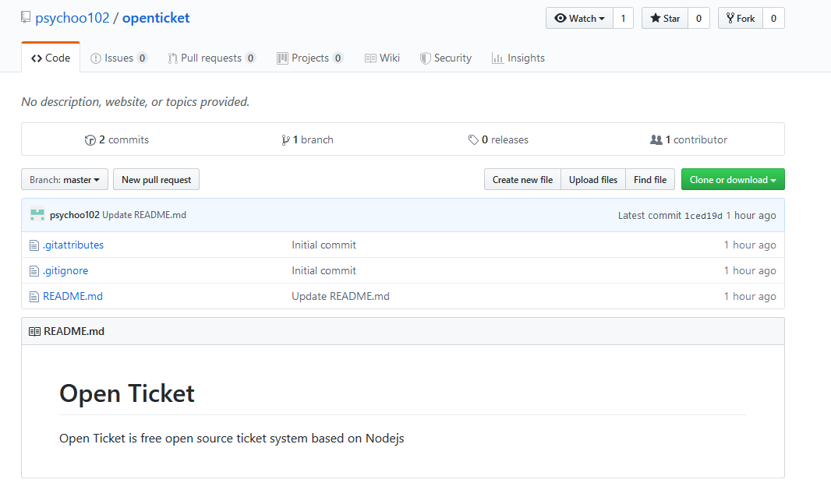This screenshot has height=504, width=831.
Task: Fork the repository
Action: coord(740,19)
